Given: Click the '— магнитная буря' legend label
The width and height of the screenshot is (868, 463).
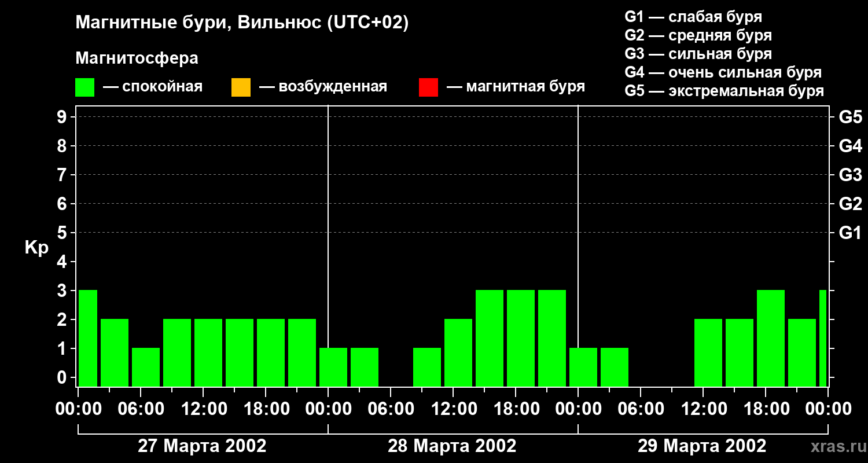Looking at the screenshot, I should tap(516, 87).
